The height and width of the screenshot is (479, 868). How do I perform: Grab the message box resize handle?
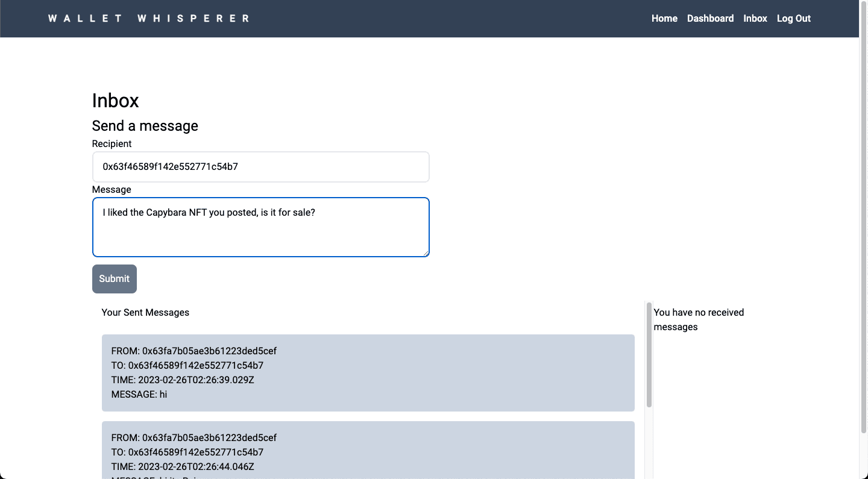tap(426, 253)
